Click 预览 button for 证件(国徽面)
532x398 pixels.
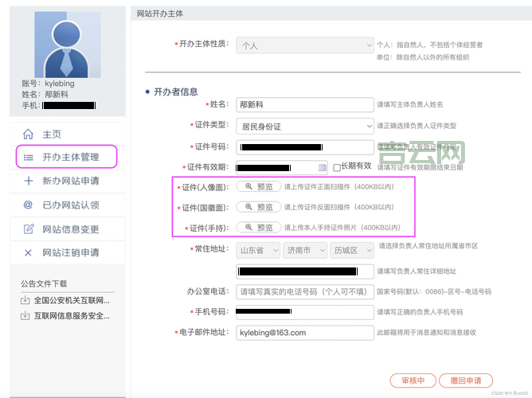tap(259, 207)
